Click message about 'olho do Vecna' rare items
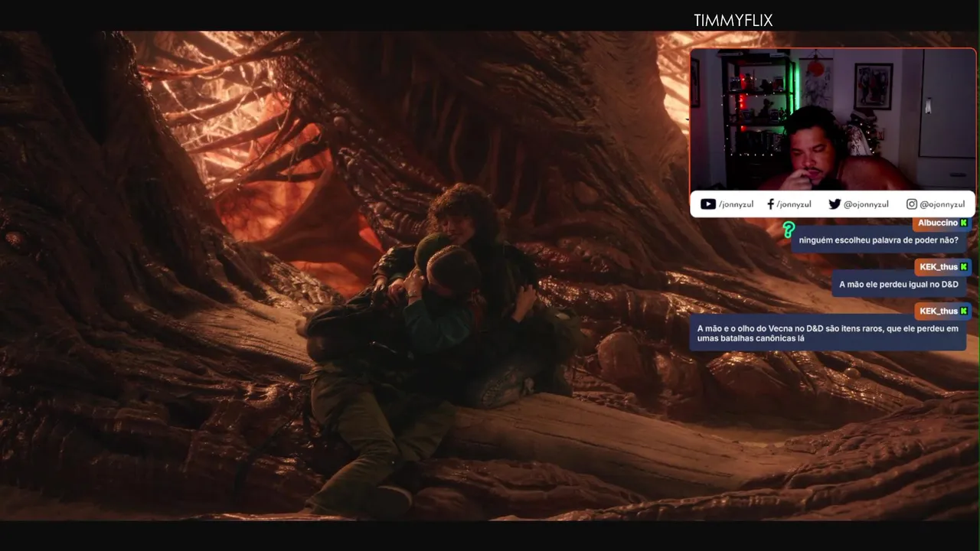The height and width of the screenshot is (551, 980). click(828, 333)
